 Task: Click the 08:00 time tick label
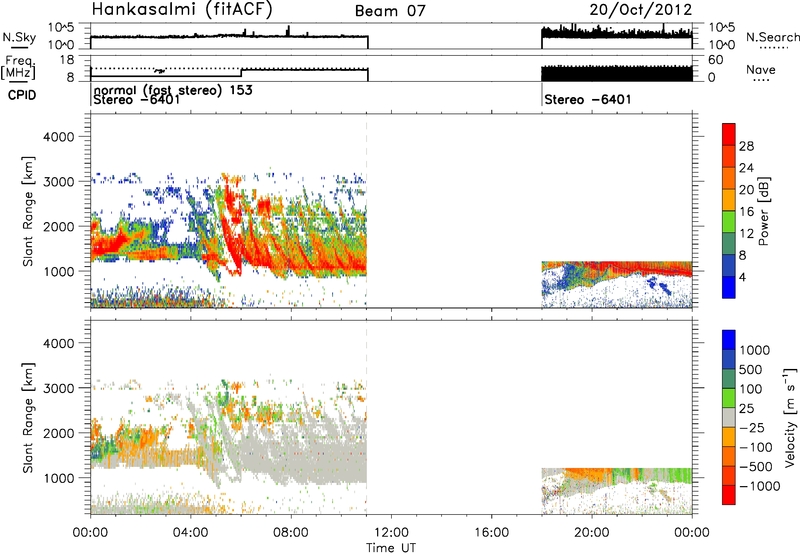coord(291,533)
